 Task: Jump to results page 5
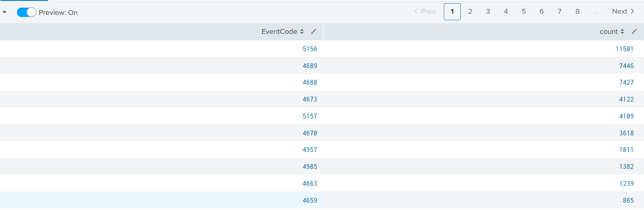pyautogui.click(x=524, y=12)
